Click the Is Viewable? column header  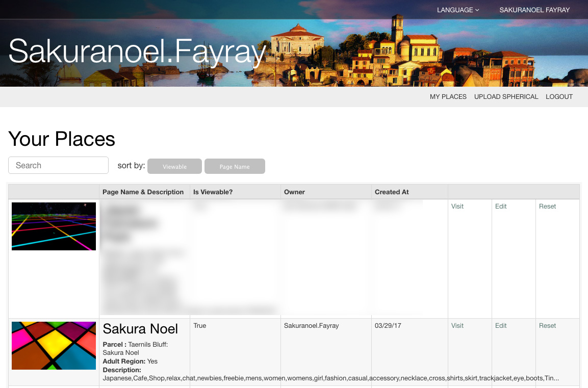click(214, 192)
